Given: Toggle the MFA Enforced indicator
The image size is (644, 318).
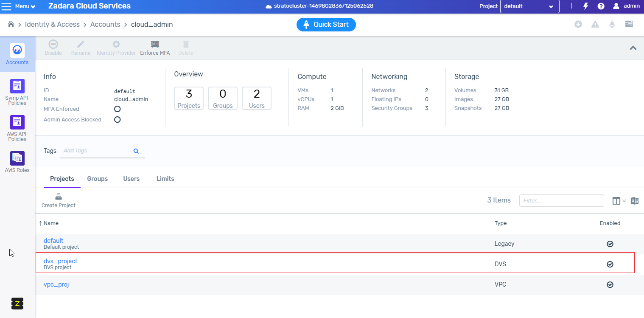Looking at the screenshot, I should (118, 109).
